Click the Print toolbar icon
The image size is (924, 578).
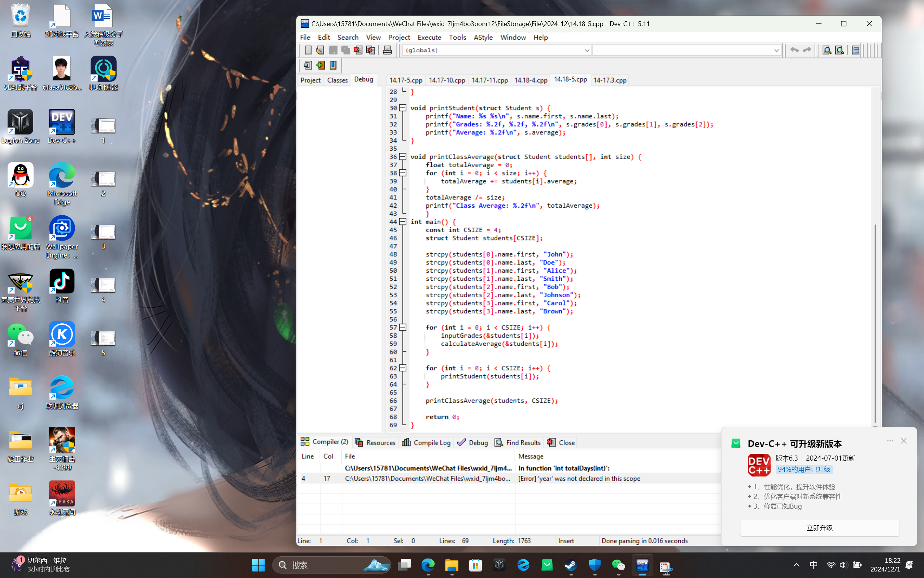coord(387,50)
